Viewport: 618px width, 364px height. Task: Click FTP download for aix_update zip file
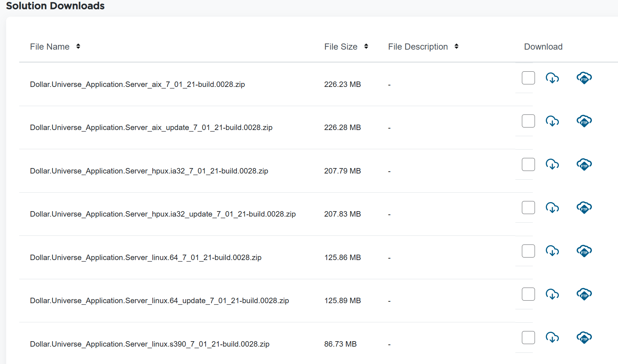[x=584, y=121]
